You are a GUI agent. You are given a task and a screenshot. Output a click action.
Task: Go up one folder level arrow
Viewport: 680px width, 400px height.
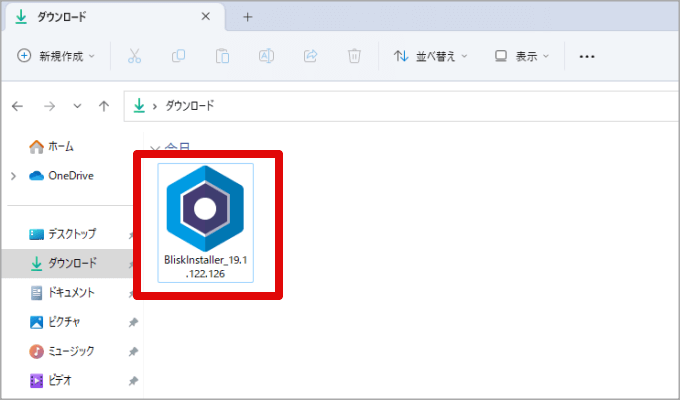(104, 106)
